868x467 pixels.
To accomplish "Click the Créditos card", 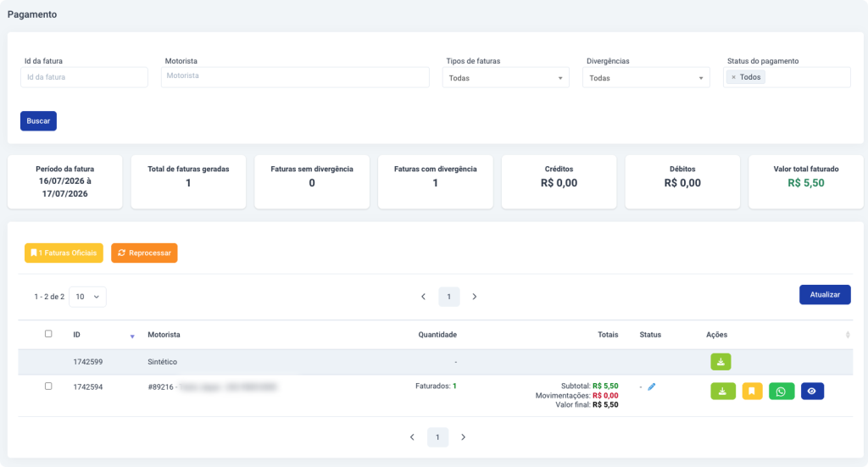I will pyautogui.click(x=559, y=182).
